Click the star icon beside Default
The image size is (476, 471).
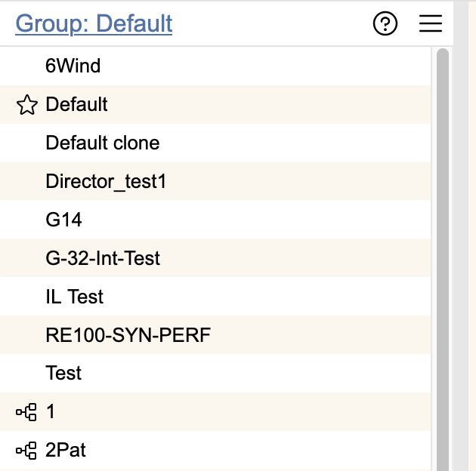[27, 105]
